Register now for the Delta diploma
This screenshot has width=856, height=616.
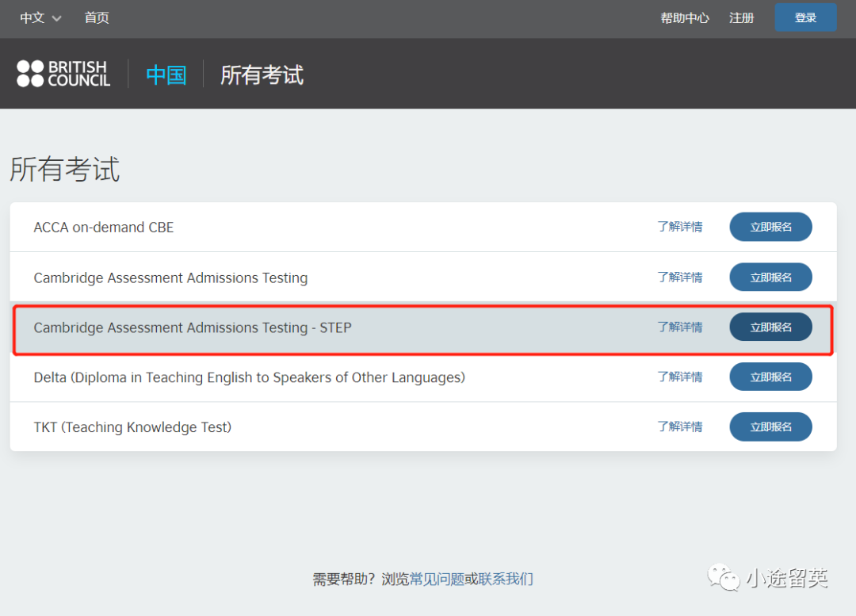pyautogui.click(x=770, y=377)
